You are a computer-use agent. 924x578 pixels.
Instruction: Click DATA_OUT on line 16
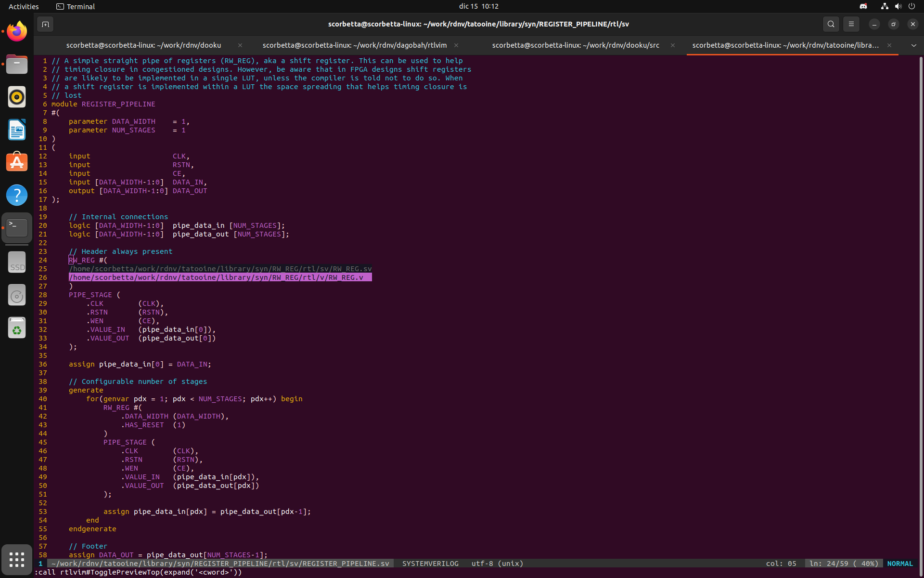click(190, 191)
